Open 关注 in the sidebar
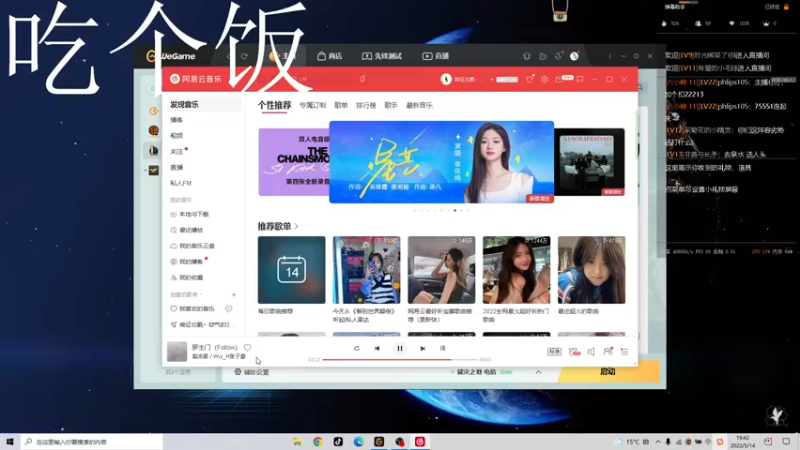 177,152
